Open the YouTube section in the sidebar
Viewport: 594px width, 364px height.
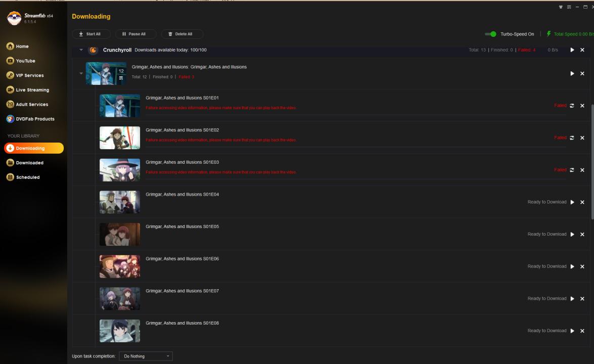pos(21,61)
